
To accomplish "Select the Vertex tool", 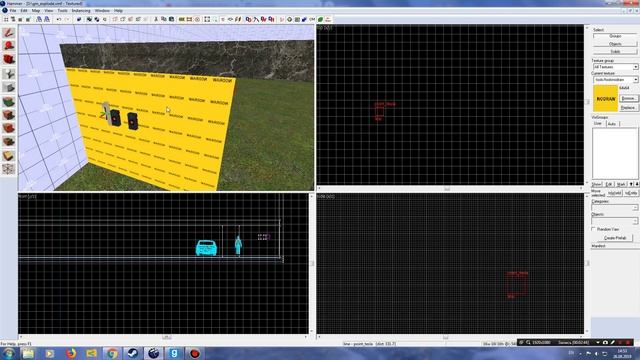I will click(x=9, y=169).
